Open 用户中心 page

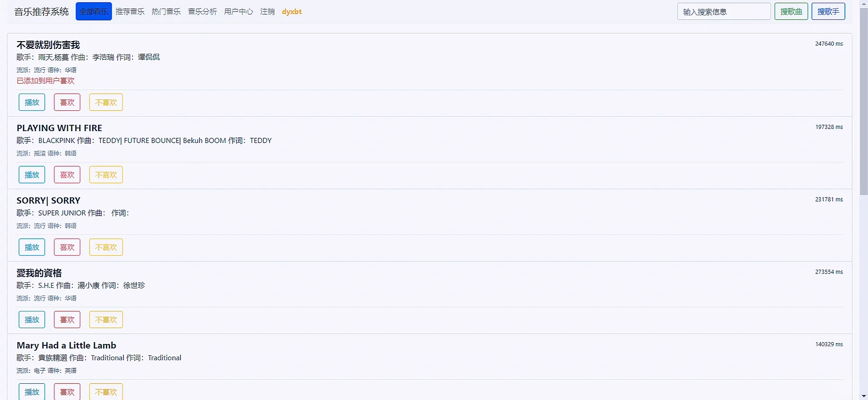tap(238, 12)
